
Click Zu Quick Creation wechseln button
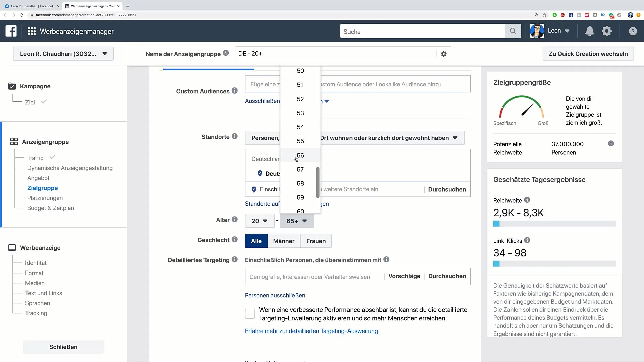click(588, 54)
